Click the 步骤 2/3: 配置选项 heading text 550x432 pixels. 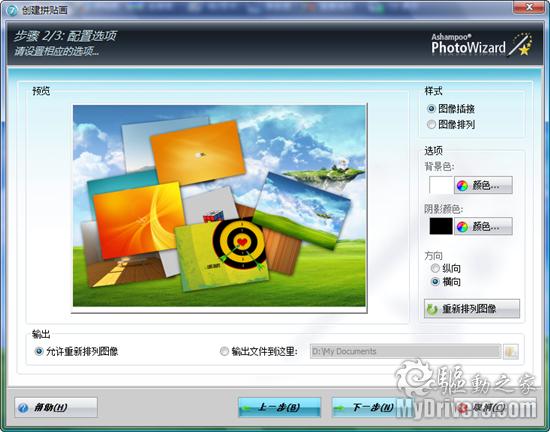[66, 36]
